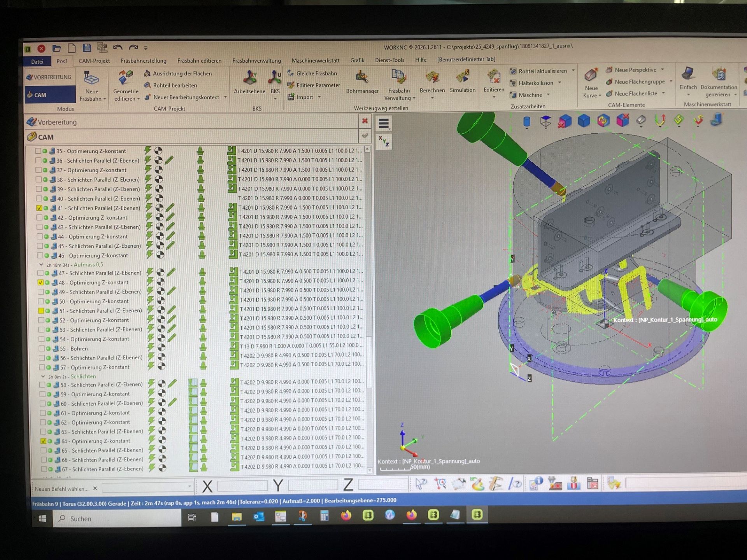
Task: Switch to the Fräsbahn editieren tab
Action: click(x=199, y=61)
